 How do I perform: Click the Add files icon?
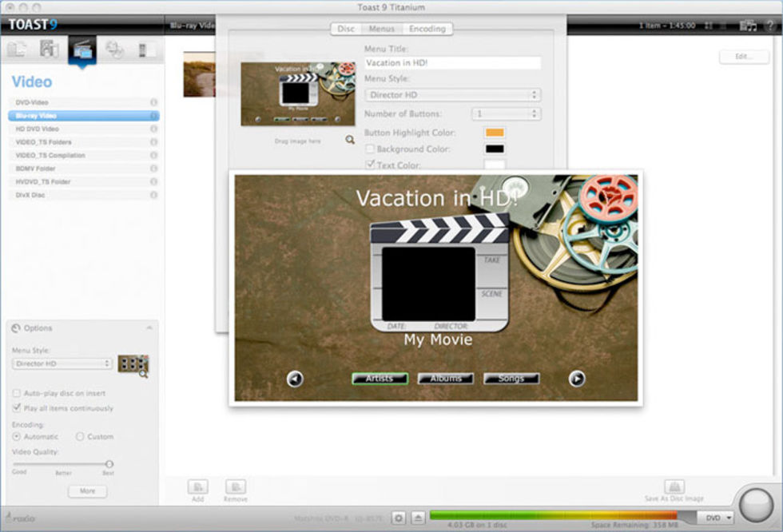point(197,487)
